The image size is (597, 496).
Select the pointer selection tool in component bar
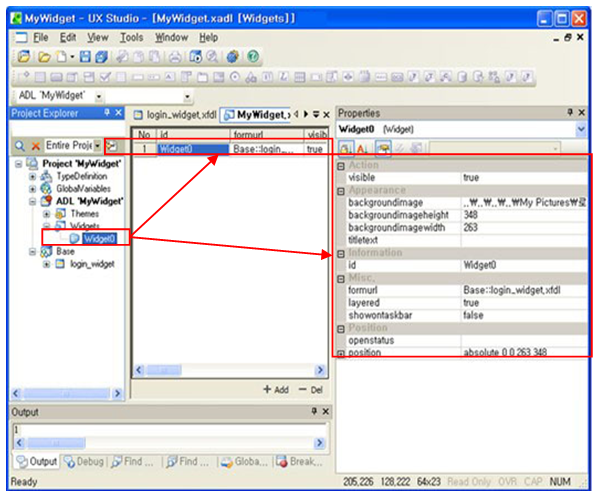(x=24, y=77)
